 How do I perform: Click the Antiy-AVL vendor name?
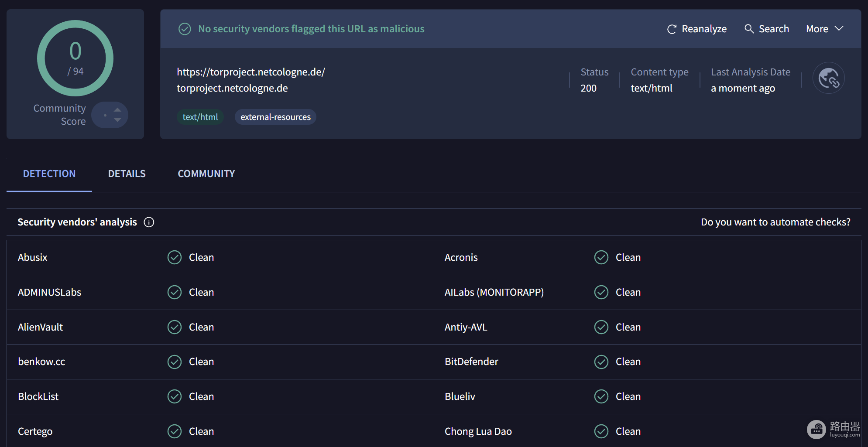pyautogui.click(x=466, y=327)
